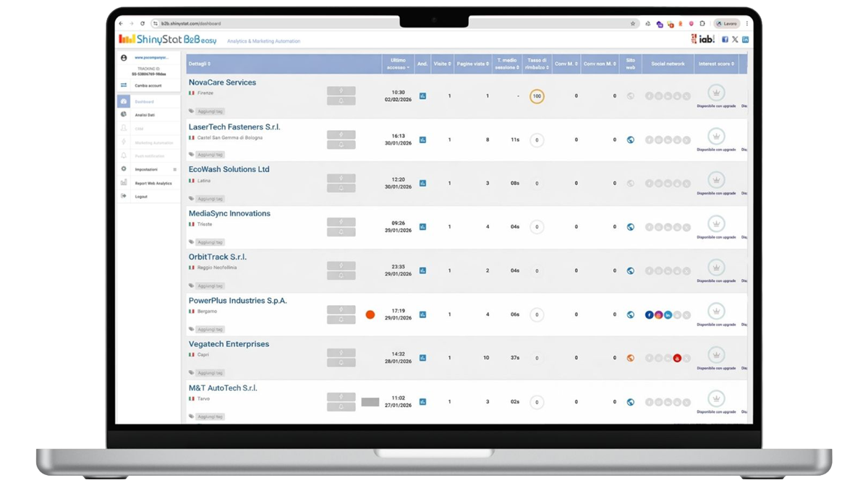Image resolution: width=868 pixels, height=488 pixels.
Task: Sort by Visite column
Action: (x=442, y=64)
